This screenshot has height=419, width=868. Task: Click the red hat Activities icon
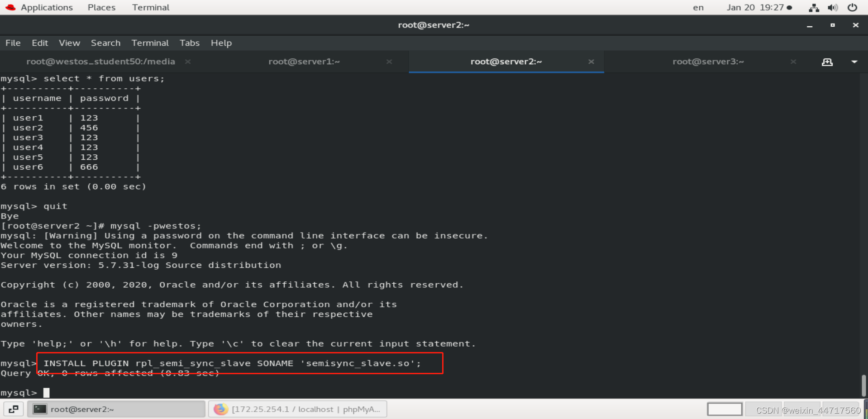tap(10, 7)
